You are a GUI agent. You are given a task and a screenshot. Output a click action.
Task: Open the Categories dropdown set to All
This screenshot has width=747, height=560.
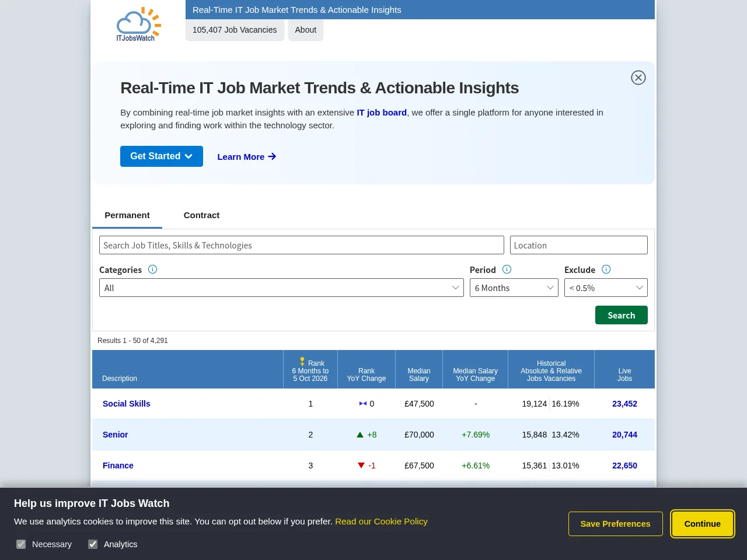281,288
